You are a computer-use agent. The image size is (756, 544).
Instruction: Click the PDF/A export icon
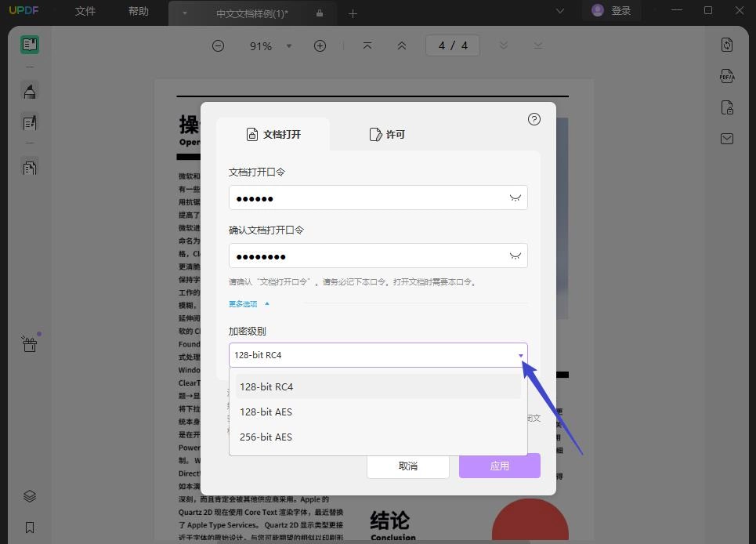click(x=727, y=76)
